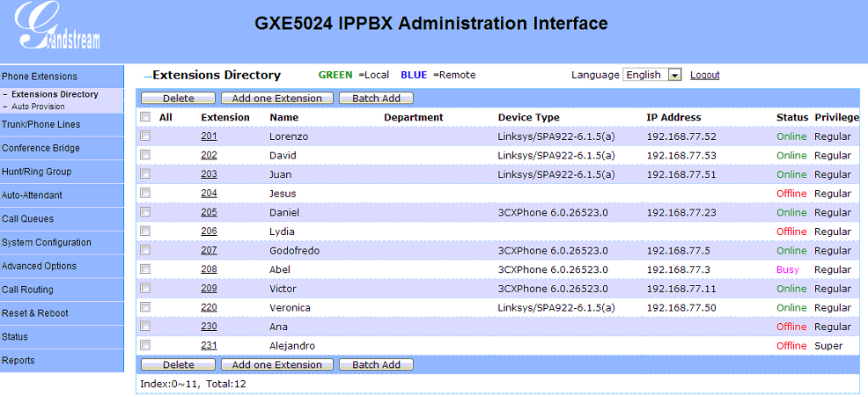The height and width of the screenshot is (397, 868).
Task: Go to Advanced Options
Action: pos(62,267)
